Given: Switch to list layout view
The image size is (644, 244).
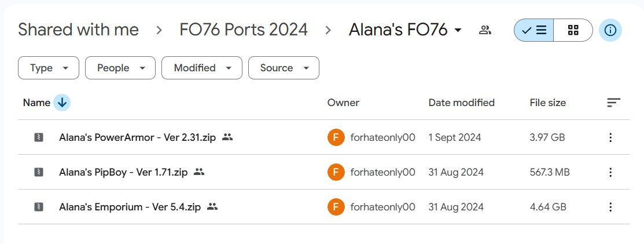Looking at the screenshot, I should (x=533, y=30).
